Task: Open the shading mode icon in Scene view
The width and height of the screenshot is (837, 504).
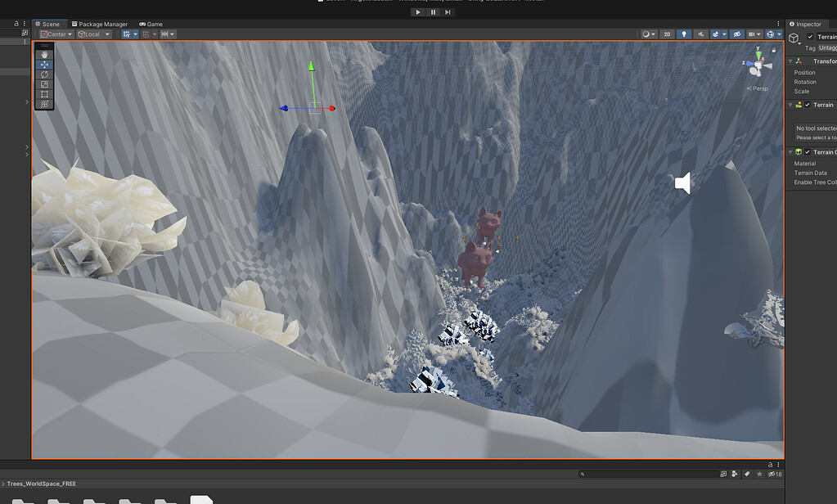Action: (x=646, y=34)
